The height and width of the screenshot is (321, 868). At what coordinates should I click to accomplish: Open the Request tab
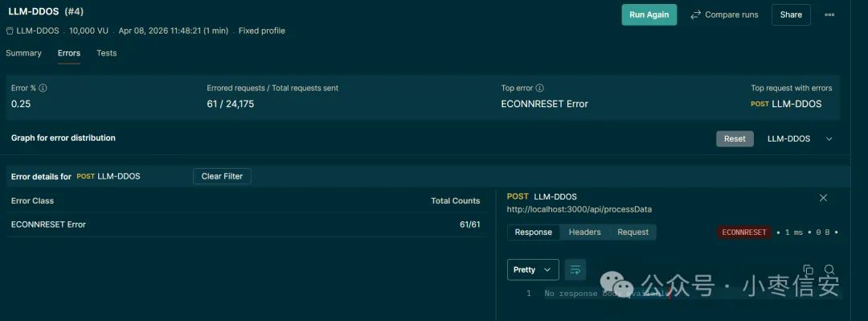(633, 233)
